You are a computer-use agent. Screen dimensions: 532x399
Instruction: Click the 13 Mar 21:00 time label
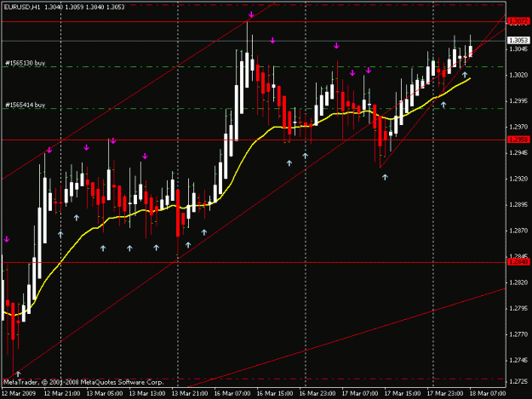(190, 393)
